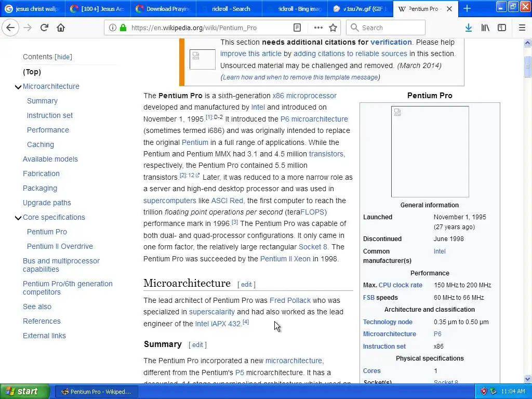Open Upgrade paths section link
This screenshot has width=532, height=399.
coord(47,203)
